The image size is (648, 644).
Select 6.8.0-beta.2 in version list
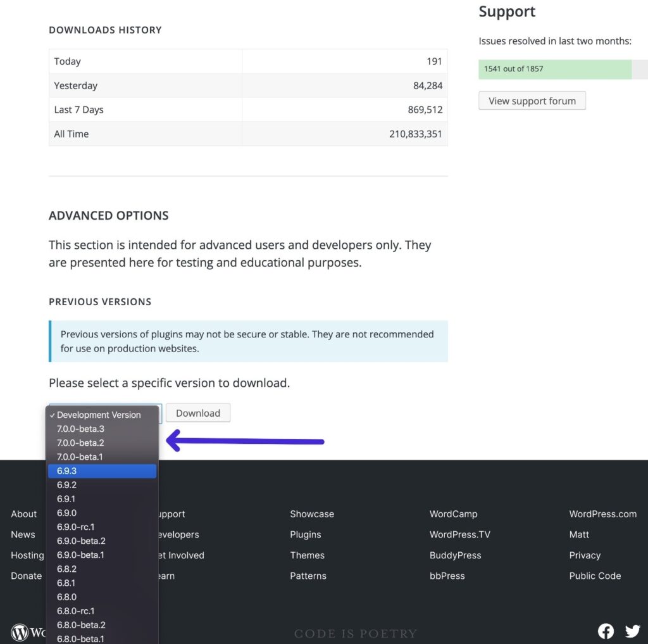click(x=102, y=625)
